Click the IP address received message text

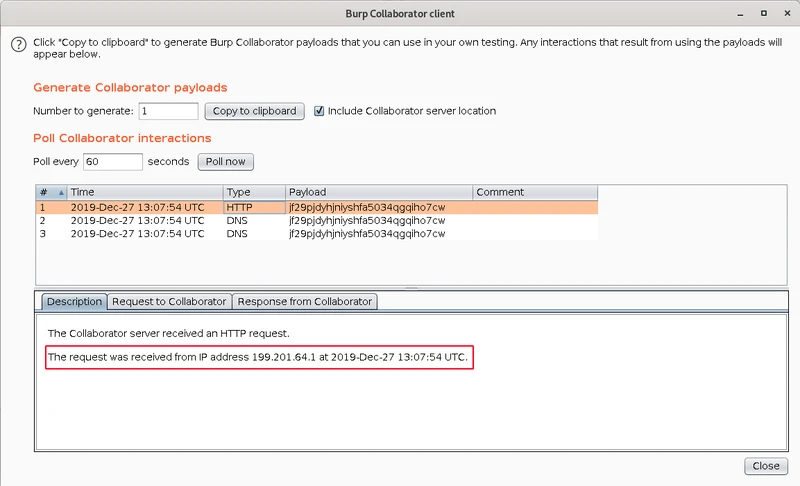pyautogui.click(x=258, y=357)
